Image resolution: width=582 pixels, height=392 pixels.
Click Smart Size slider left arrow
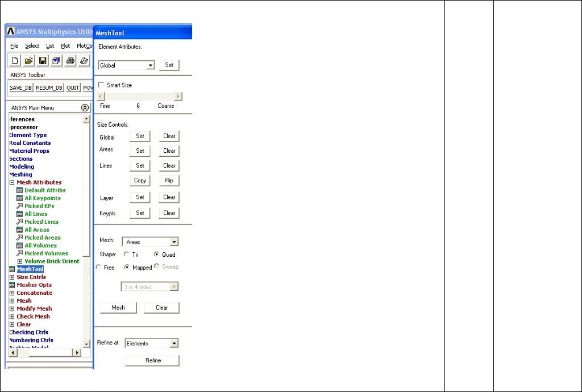pos(101,97)
